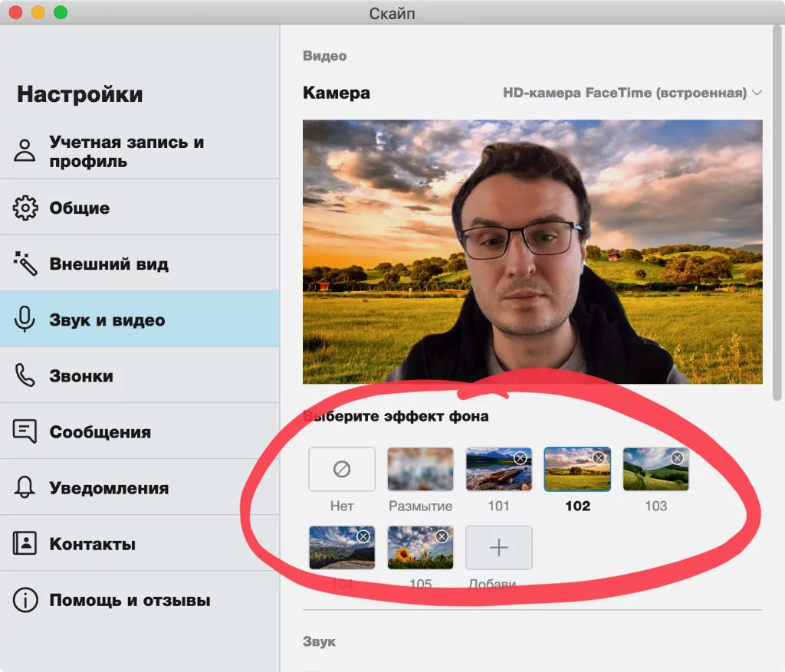The height and width of the screenshot is (672, 785).
Task: Click the magic wand icon for Внешний вид
Action: tap(25, 263)
